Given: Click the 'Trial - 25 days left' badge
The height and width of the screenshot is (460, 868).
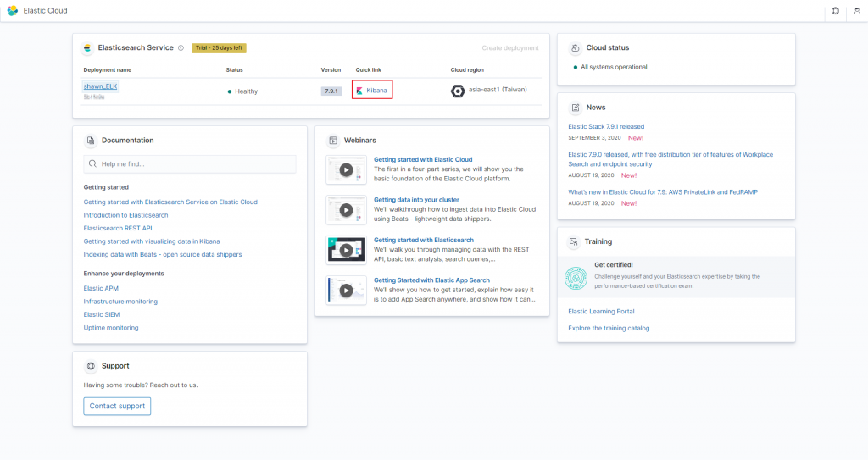Looking at the screenshot, I should 219,48.
